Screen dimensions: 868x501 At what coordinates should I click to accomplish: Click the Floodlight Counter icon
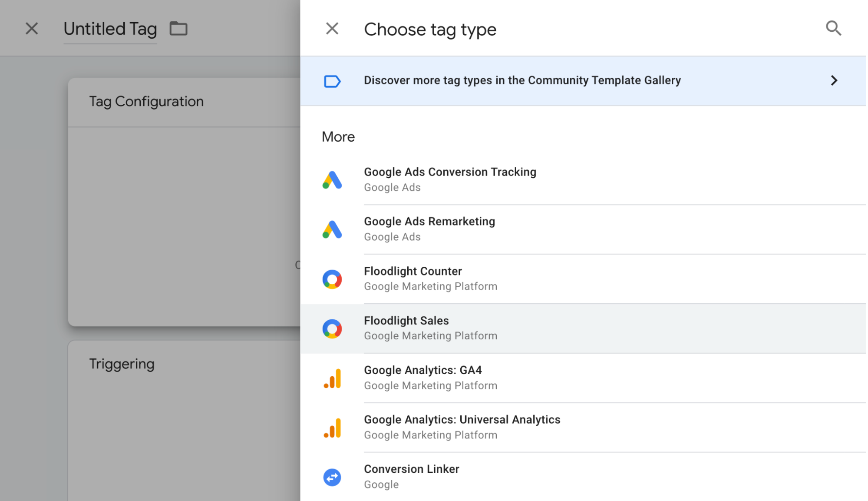coord(332,279)
